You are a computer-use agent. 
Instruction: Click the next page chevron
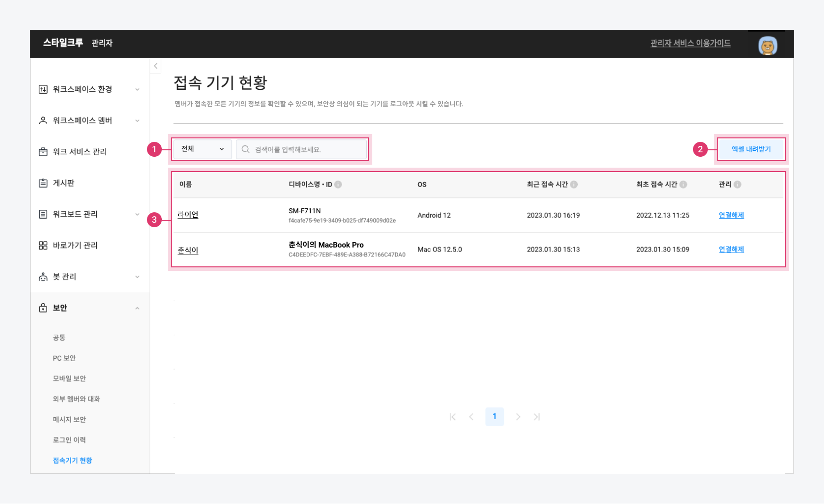click(518, 417)
